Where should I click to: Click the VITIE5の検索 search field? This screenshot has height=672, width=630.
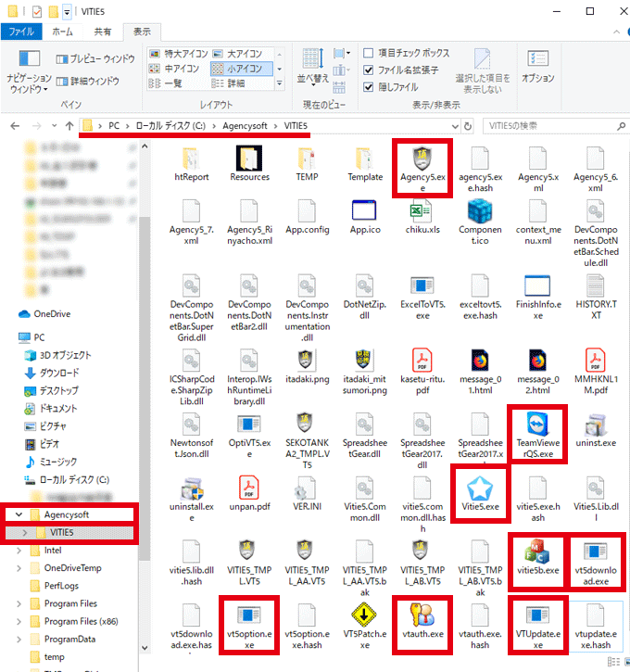[x=547, y=126]
